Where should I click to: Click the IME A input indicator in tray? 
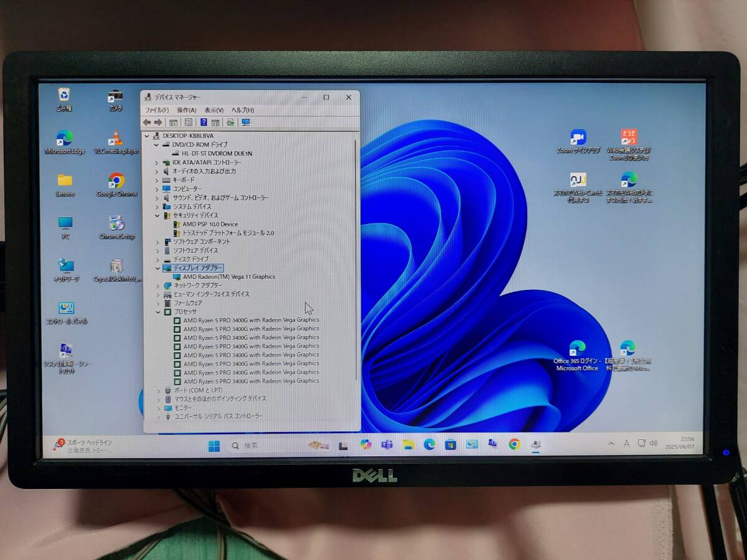(x=626, y=443)
